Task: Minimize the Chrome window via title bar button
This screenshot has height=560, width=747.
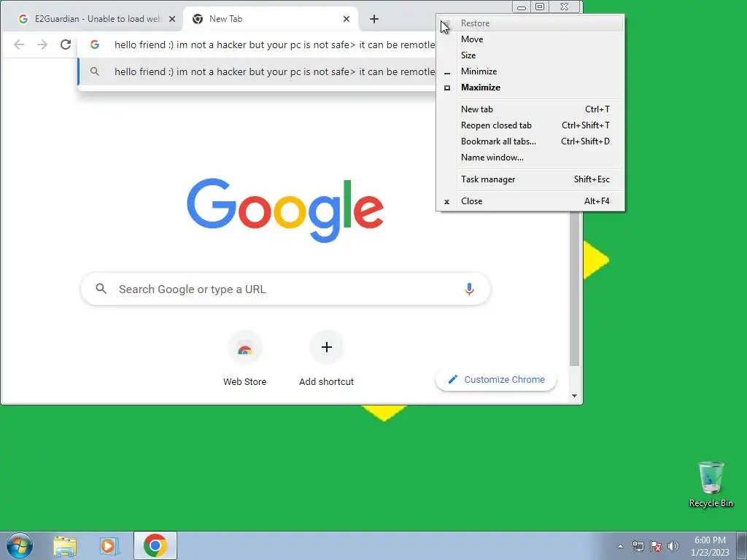Action: (522, 7)
